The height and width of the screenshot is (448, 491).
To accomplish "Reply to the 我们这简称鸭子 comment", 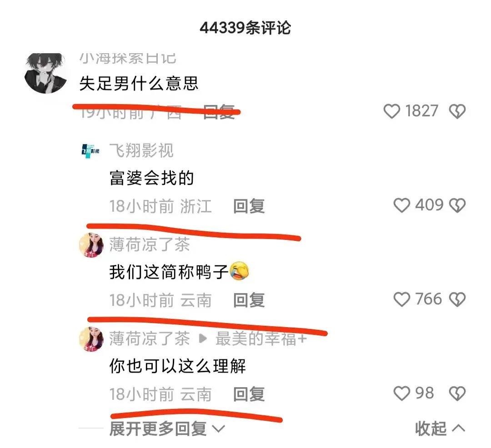I will click(249, 300).
